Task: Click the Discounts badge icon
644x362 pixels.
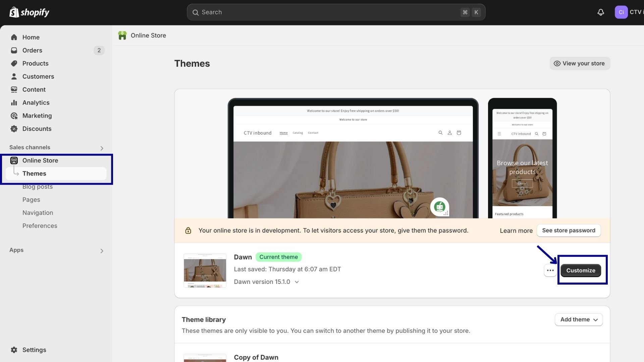Action: 14,129
